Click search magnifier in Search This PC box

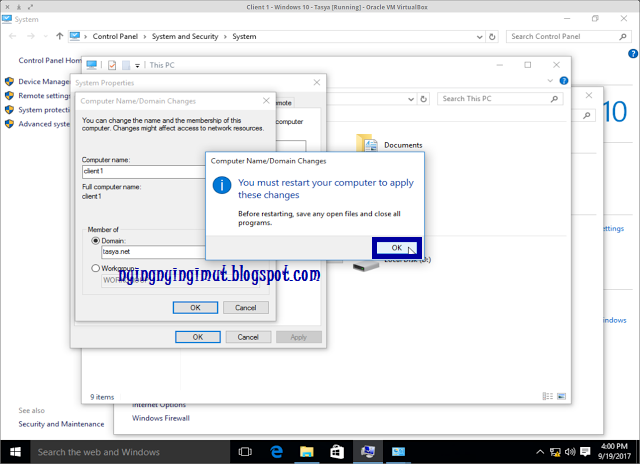click(x=554, y=99)
